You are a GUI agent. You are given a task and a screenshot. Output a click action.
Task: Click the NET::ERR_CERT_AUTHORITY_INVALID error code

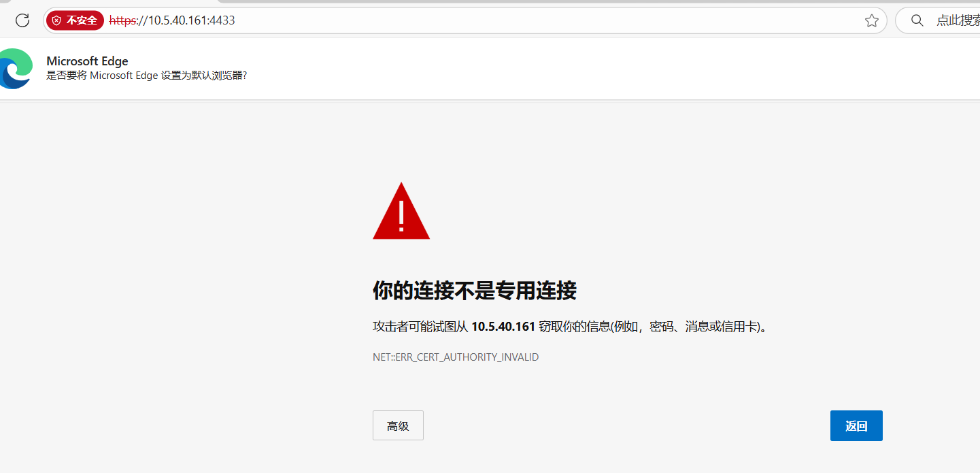point(456,357)
